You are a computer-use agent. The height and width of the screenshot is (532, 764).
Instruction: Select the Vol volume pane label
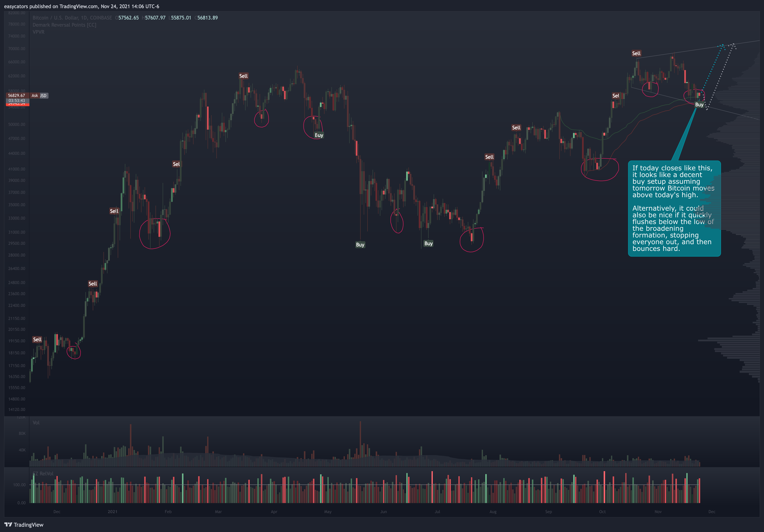coord(36,423)
